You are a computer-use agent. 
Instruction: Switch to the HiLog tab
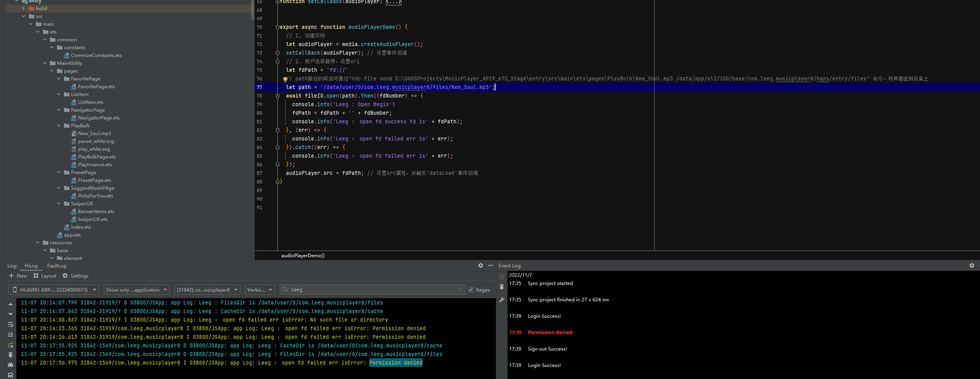tap(31, 266)
